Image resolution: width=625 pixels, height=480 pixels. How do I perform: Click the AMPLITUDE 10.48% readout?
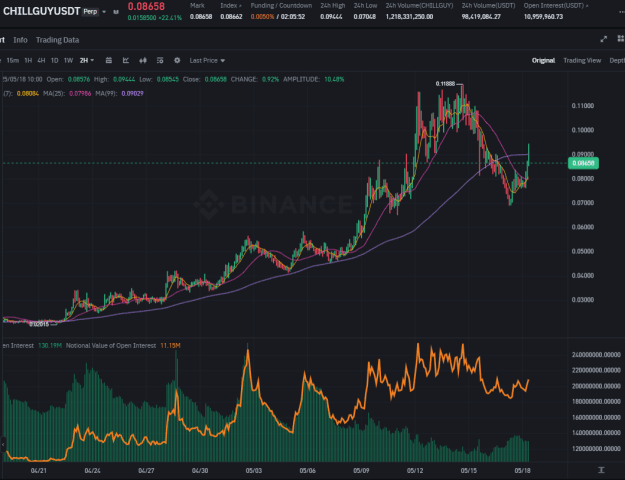point(314,79)
